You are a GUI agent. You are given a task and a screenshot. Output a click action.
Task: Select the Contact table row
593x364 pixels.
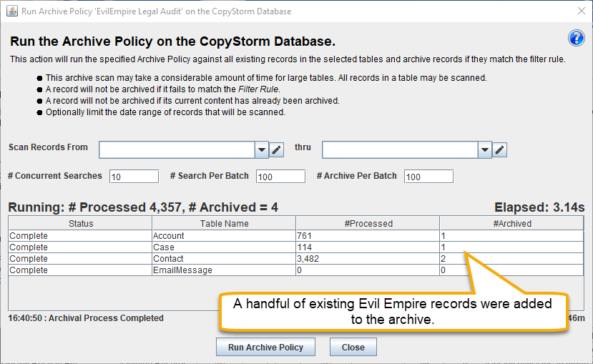[x=296, y=259]
